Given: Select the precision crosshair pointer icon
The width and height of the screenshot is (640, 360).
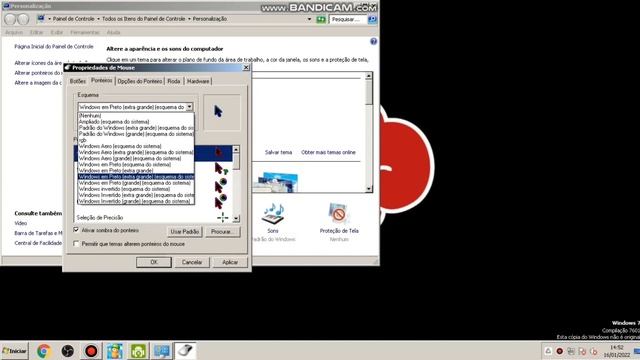Looking at the screenshot, I should coord(222,217).
